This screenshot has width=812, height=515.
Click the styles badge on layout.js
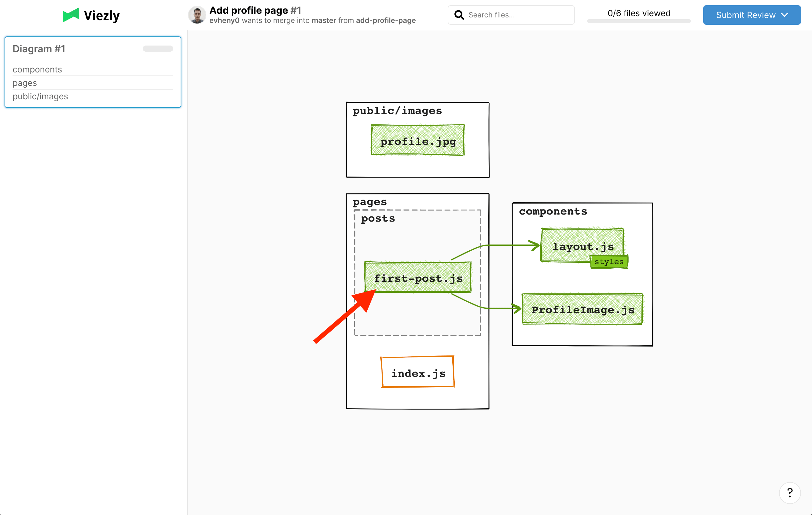point(609,262)
